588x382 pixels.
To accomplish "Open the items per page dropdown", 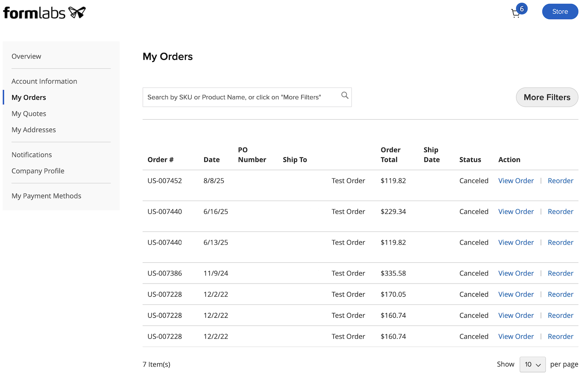I will click(532, 364).
